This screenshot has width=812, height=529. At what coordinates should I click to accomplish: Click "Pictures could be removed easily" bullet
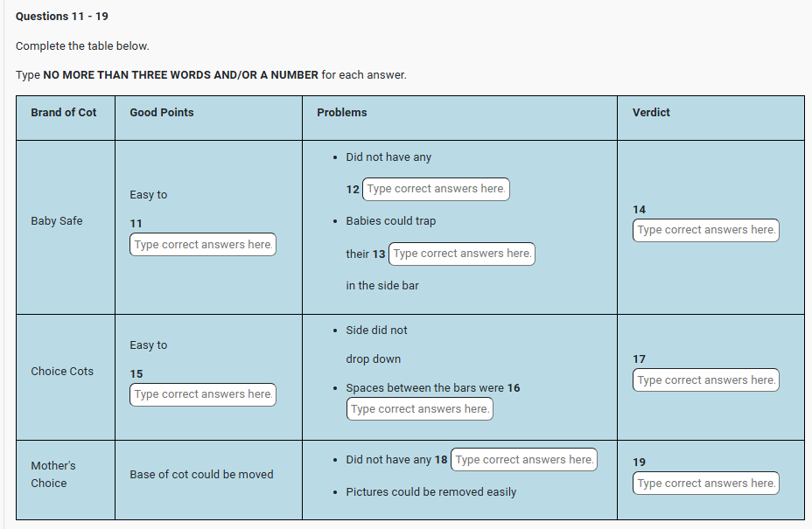430,492
